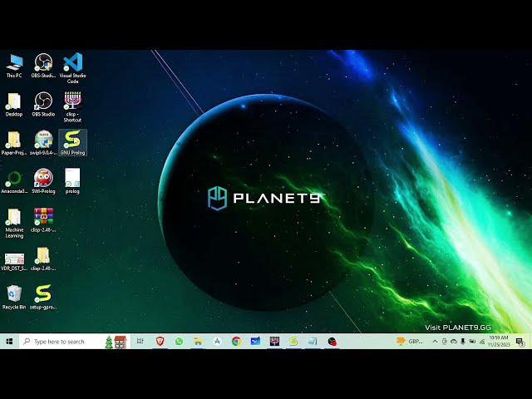The image size is (532, 399).
Task: Select the SWI-Prolog owl shortcut icon
Action: click(43, 182)
